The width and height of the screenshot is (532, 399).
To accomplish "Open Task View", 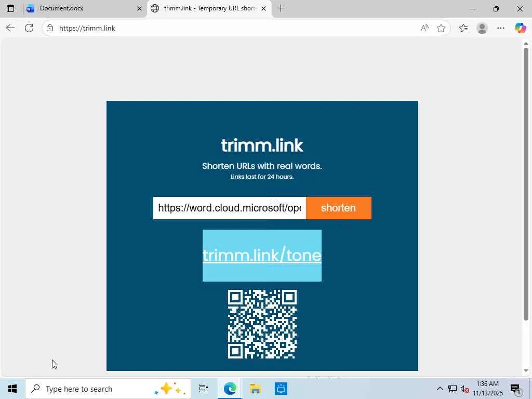I will (204, 389).
